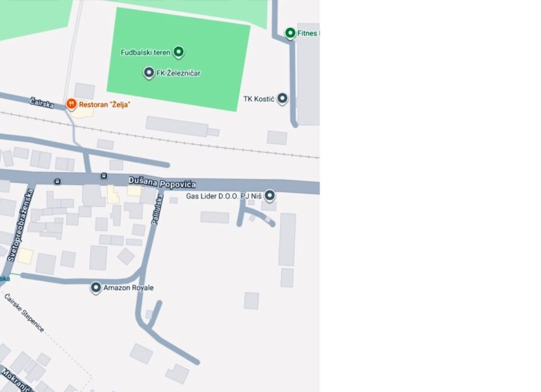Image resolution: width=541 pixels, height=392 pixels.
Task: Select the Čairske Stepenice path label
Action: [25, 313]
